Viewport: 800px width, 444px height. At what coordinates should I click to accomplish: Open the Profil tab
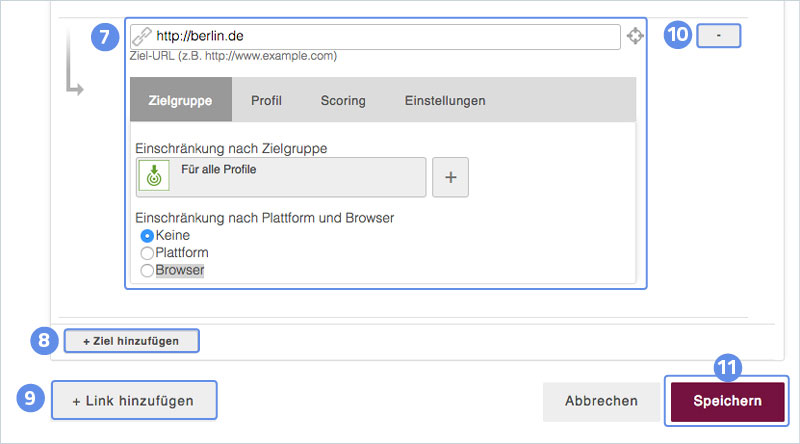pyautogui.click(x=266, y=100)
